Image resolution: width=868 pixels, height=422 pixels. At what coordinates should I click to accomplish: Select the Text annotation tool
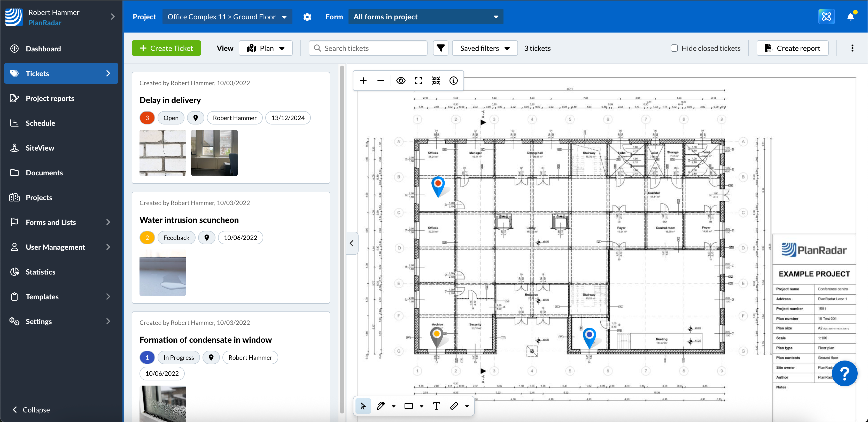point(436,406)
